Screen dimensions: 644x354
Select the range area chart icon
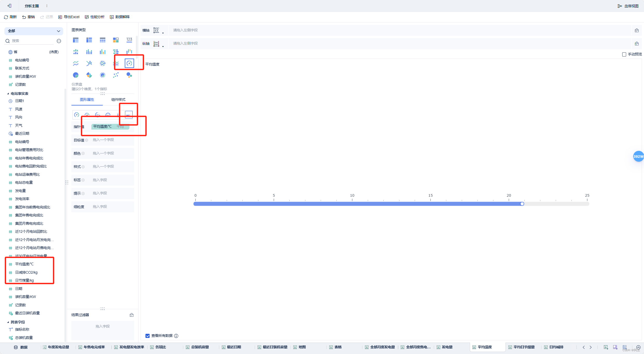[x=116, y=63]
